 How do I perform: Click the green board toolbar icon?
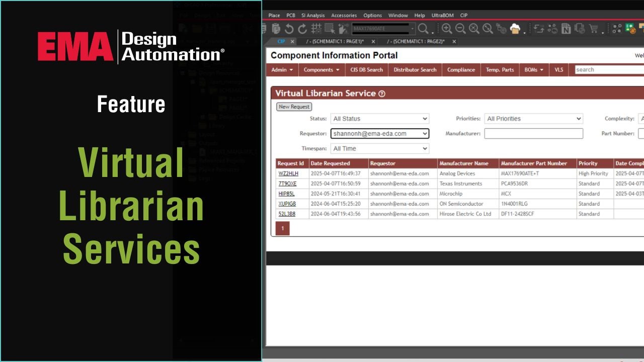(x=631, y=29)
